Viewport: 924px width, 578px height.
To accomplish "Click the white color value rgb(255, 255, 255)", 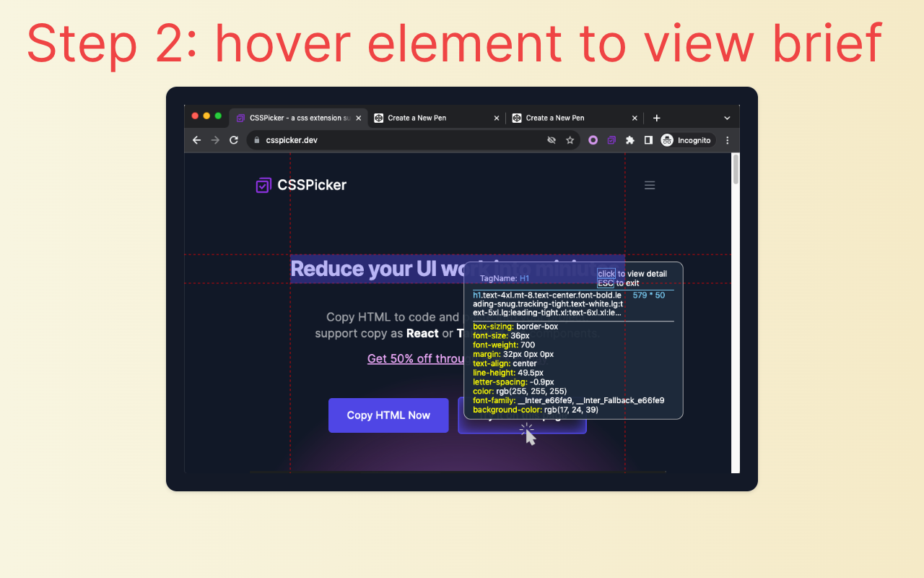I will [x=531, y=391].
